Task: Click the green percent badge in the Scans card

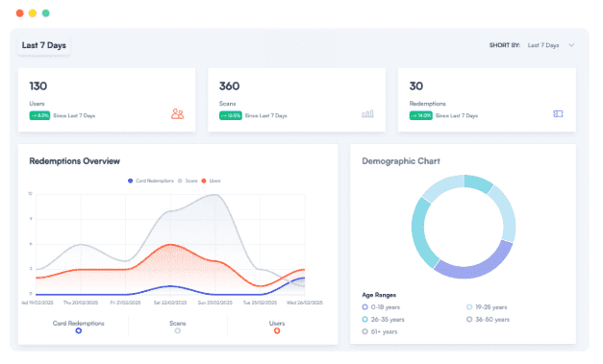Action: point(231,115)
